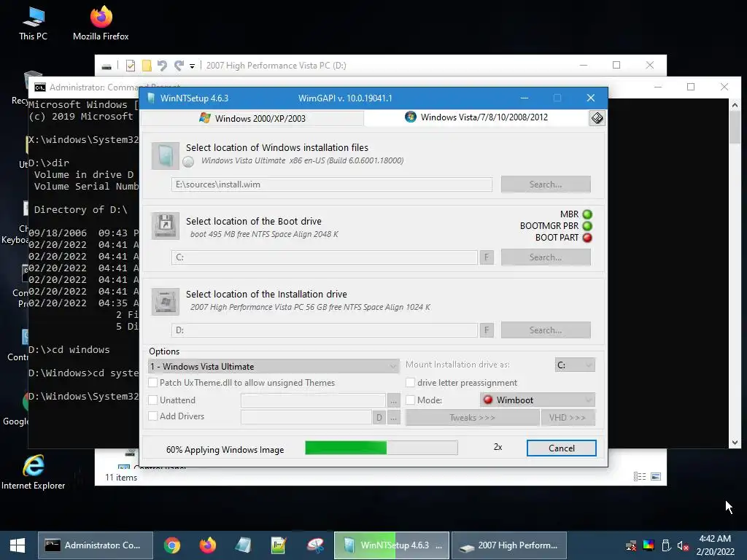Click the D button beside Add Drivers field

(x=379, y=418)
